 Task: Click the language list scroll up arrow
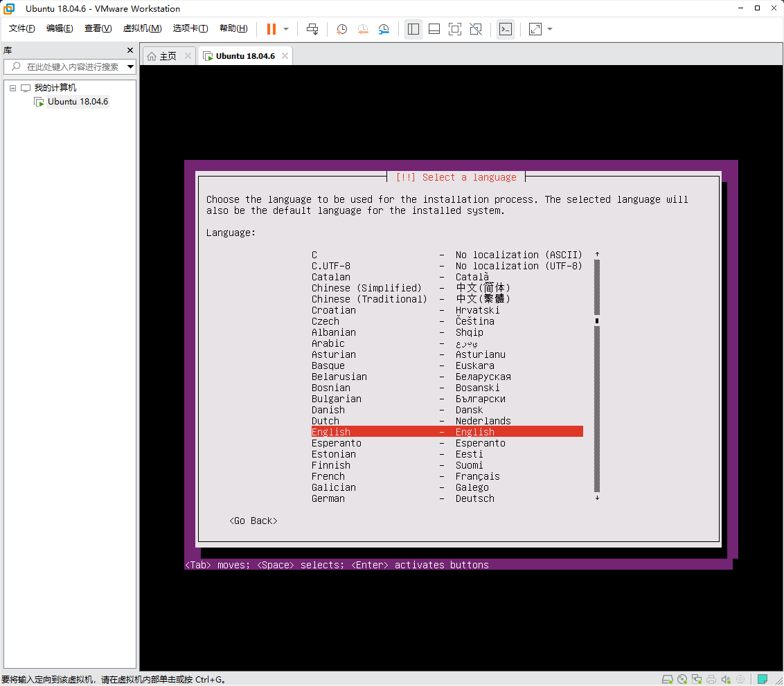pyautogui.click(x=597, y=254)
